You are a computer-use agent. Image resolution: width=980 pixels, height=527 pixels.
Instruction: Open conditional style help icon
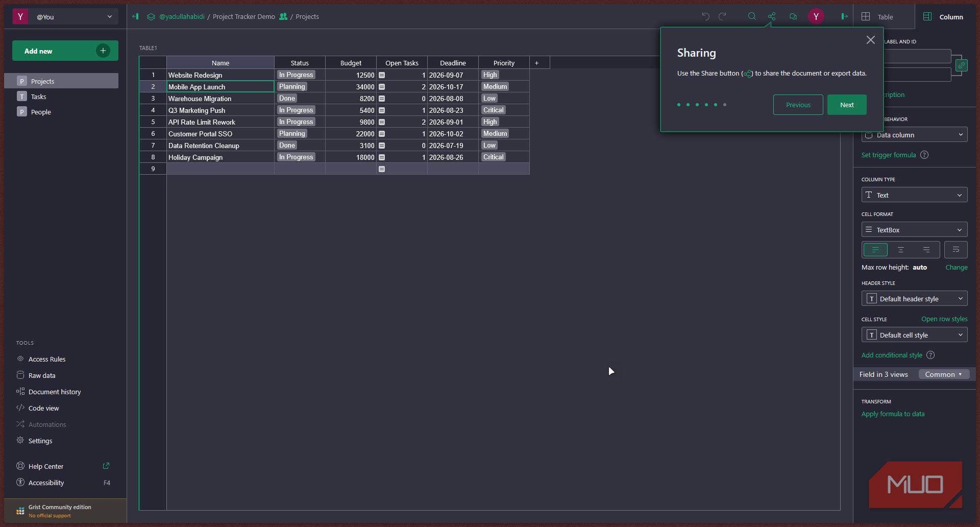coord(930,355)
